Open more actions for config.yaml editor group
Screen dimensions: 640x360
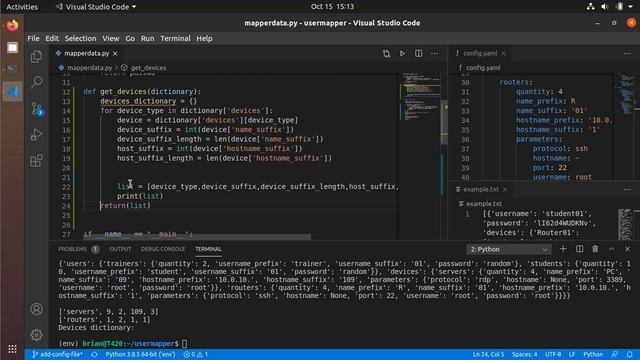tap(627, 53)
